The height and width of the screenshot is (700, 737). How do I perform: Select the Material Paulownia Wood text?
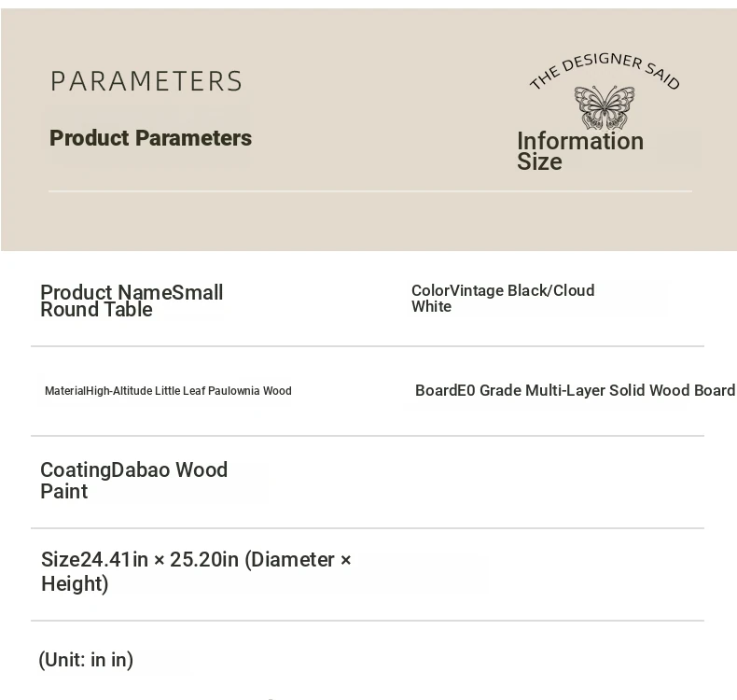(x=168, y=391)
